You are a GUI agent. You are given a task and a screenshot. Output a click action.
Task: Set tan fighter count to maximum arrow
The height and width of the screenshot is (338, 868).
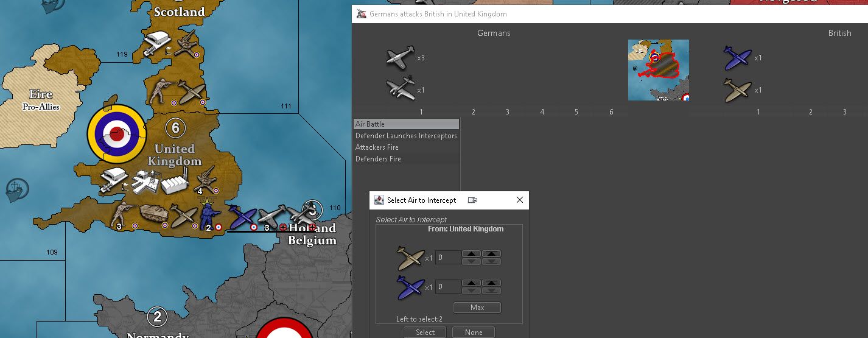coord(491,253)
